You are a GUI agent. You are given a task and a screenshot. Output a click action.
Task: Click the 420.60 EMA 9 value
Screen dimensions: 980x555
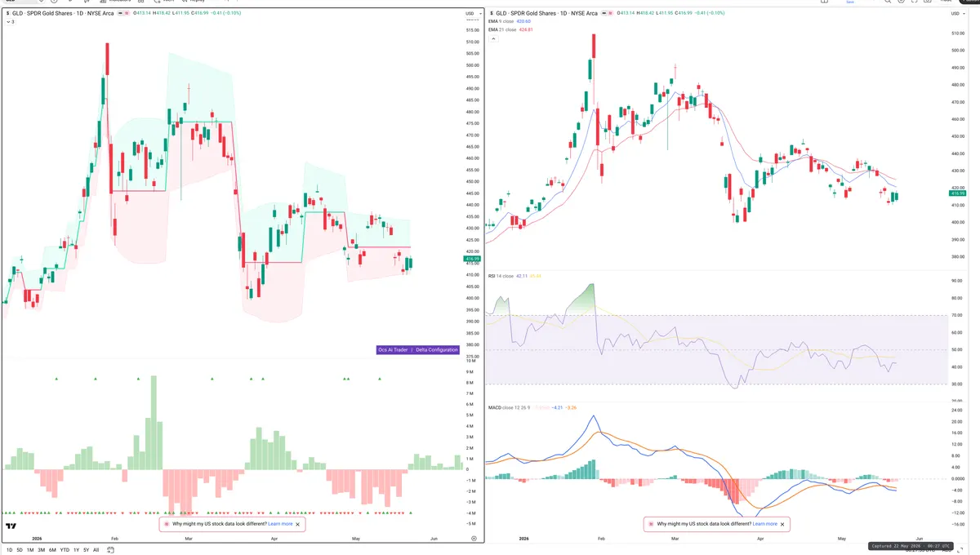525,22
